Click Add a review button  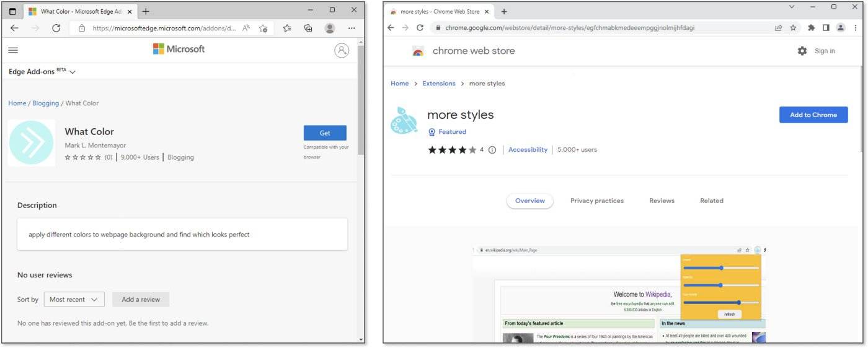click(141, 300)
